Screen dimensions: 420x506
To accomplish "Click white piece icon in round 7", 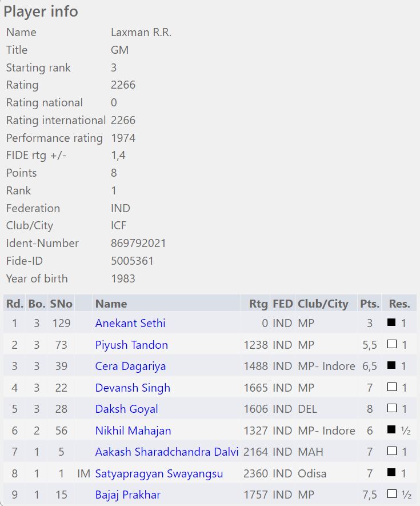I will [391, 451].
